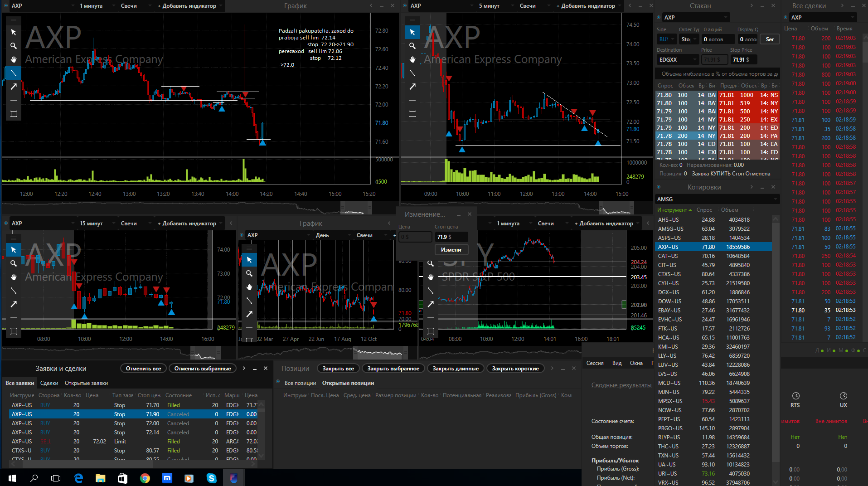868x486 pixels.
Task: Select the arrow tool in the 5-minute AXP chart
Action: pos(412,87)
